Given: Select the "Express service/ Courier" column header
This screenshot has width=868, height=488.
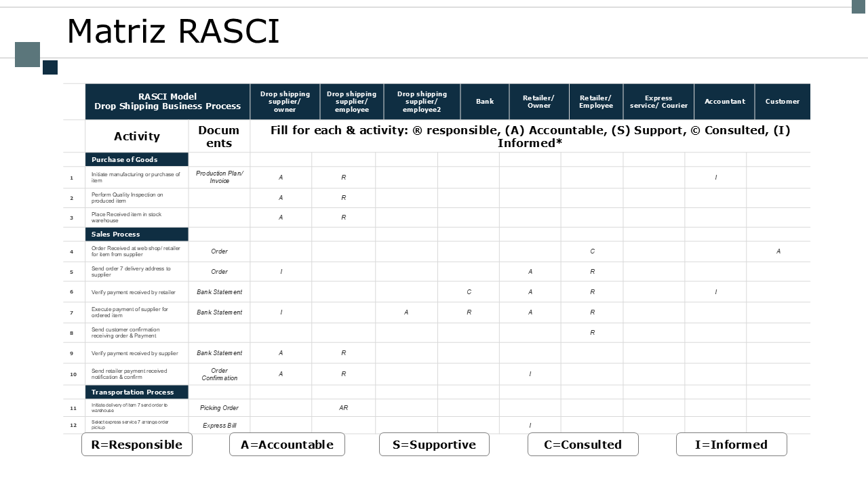Looking at the screenshot, I should pos(658,102).
